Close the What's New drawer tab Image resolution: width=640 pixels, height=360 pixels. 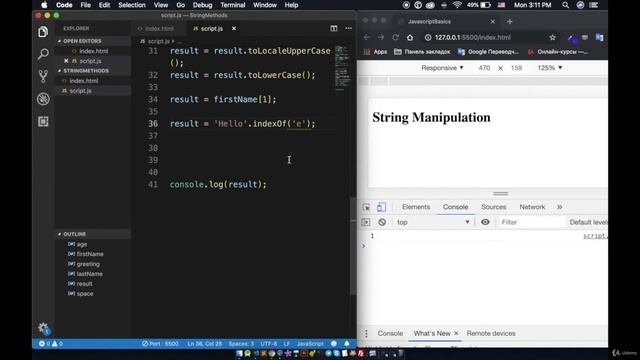[456, 333]
